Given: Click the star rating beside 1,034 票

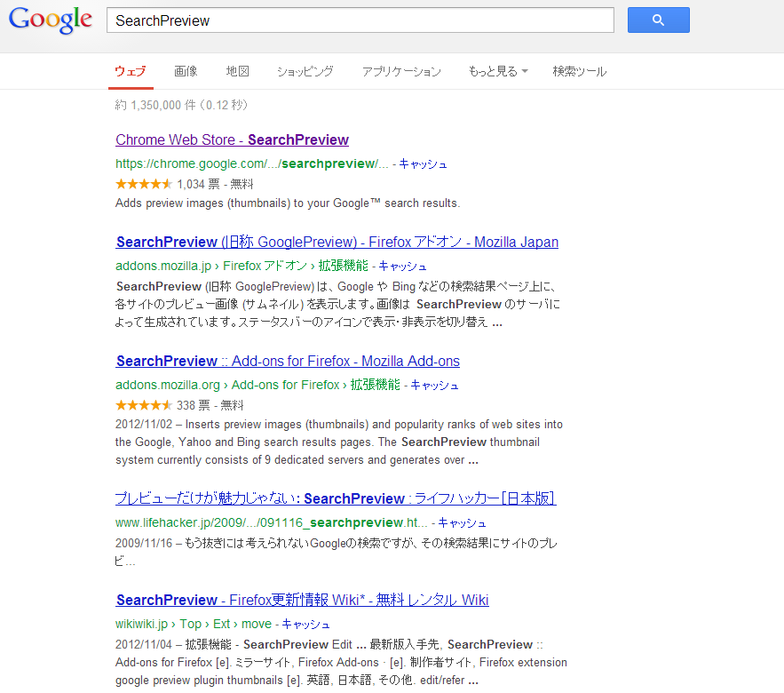Looking at the screenshot, I should tap(144, 184).
